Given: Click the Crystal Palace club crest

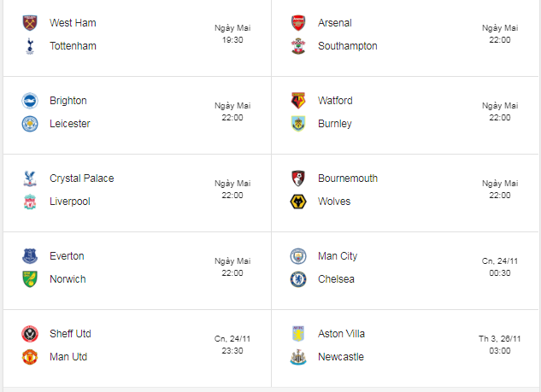Looking at the screenshot, I should [30, 178].
